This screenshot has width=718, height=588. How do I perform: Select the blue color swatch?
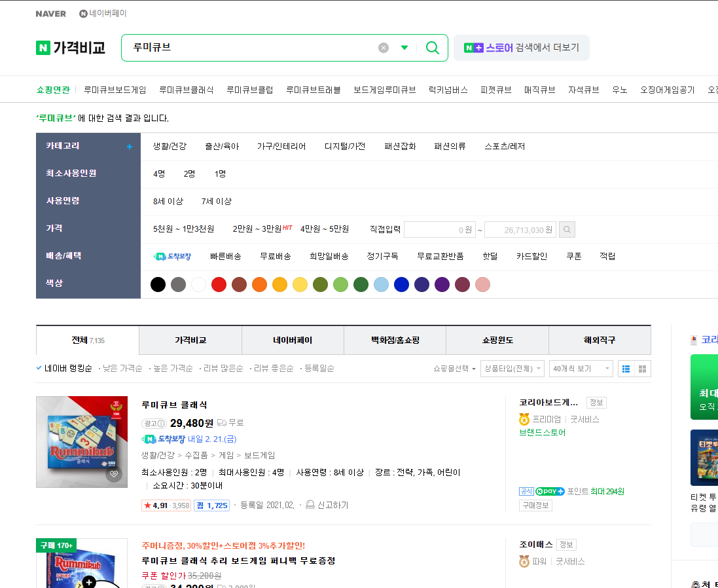(402, 284)
